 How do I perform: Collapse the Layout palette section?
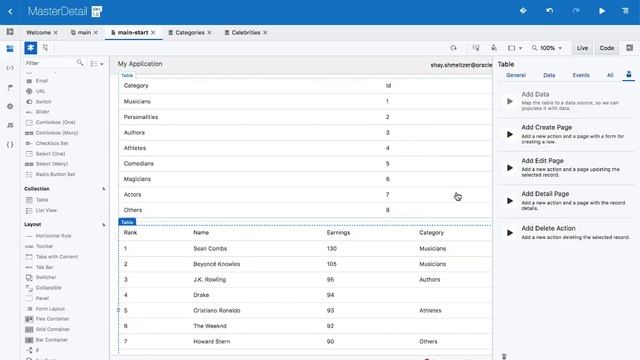(104, 224)
